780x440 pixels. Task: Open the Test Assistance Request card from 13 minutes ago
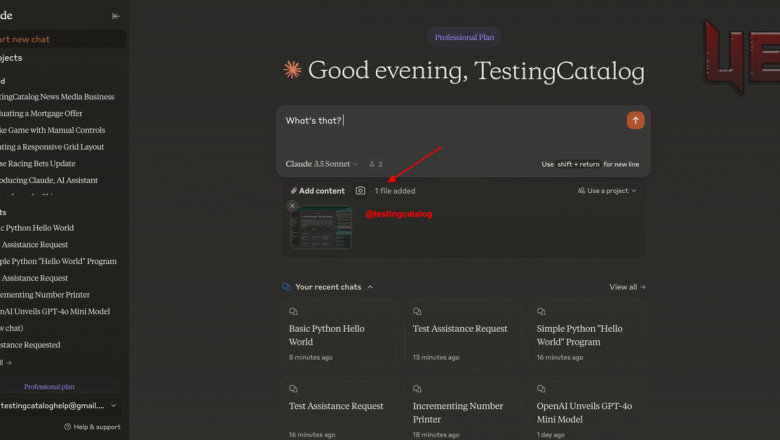tap(464, 334)
